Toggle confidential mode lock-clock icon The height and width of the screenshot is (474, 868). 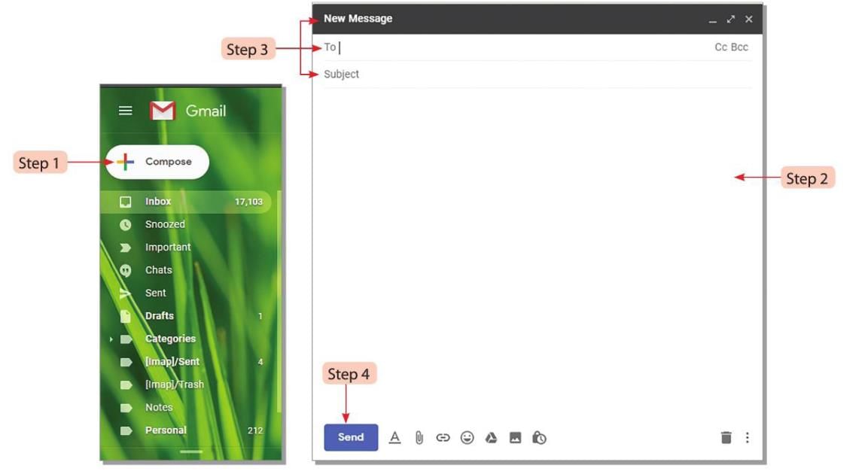pyautogui.click(x=539, y=438)
